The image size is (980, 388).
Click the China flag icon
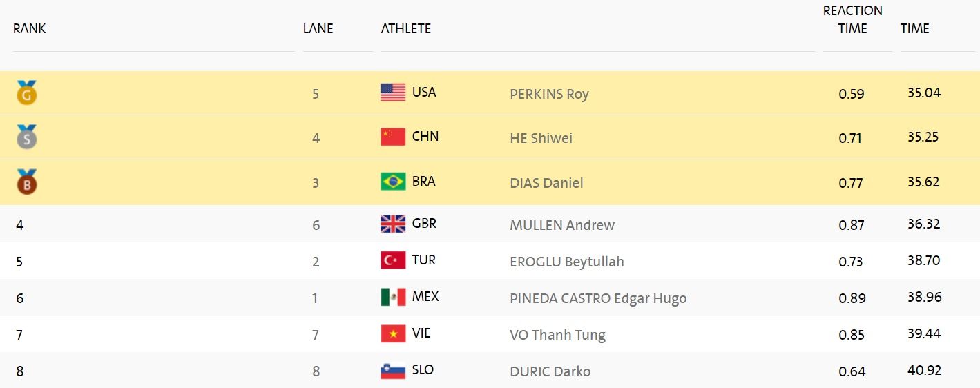coord(393,137)
